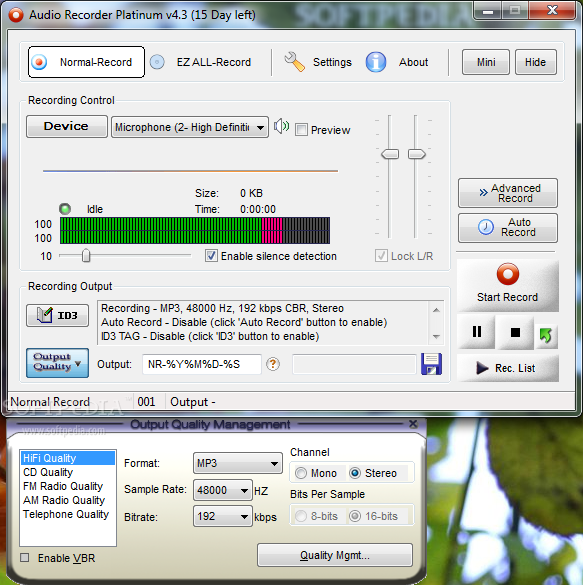Choose 16-bits per sample
Viewport: 583px width, 585px height.
355,516
